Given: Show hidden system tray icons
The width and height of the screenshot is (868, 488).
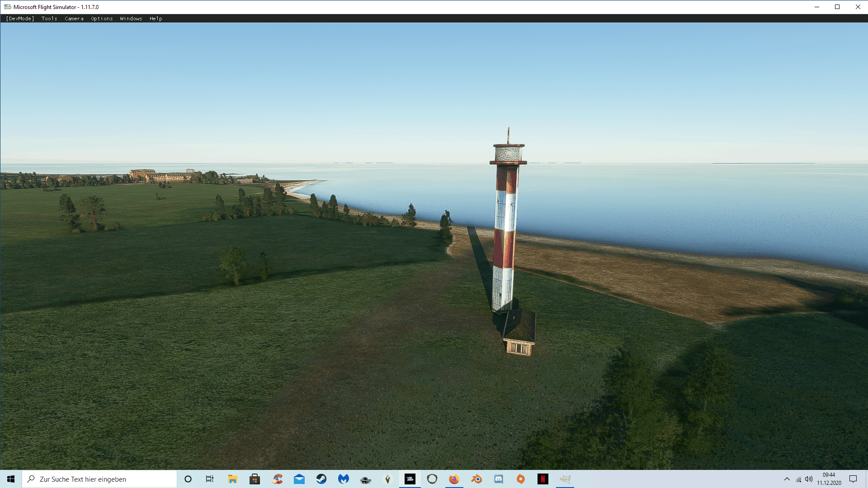Looking at the screenshot, I should (x=787, y=479).
